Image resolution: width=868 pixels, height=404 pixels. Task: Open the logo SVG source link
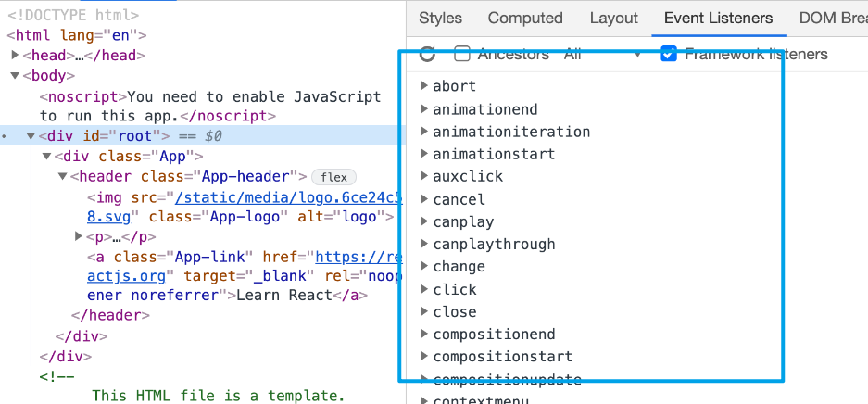pos(287,197)
